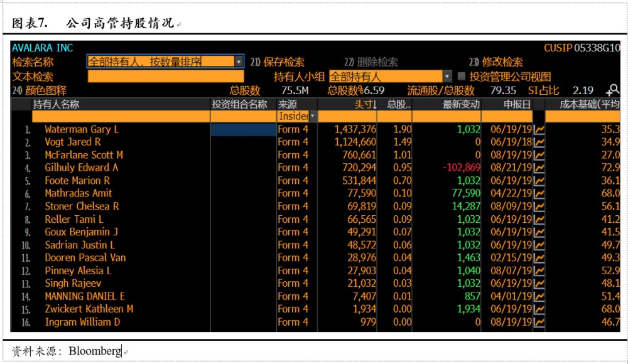
Task: Open chart icon for Stoner Chelsea R row
Action: 539,206
